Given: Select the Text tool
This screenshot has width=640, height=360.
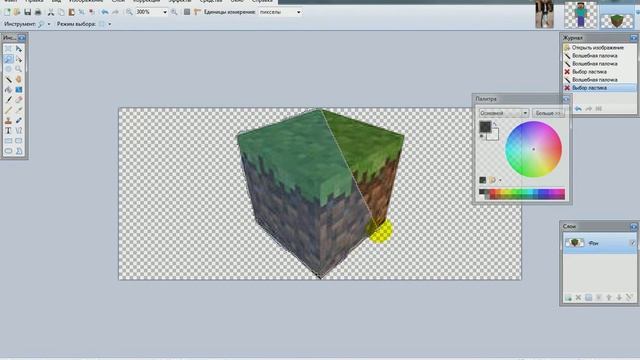Looking at the screenshot, I should (x=8, y=131).
